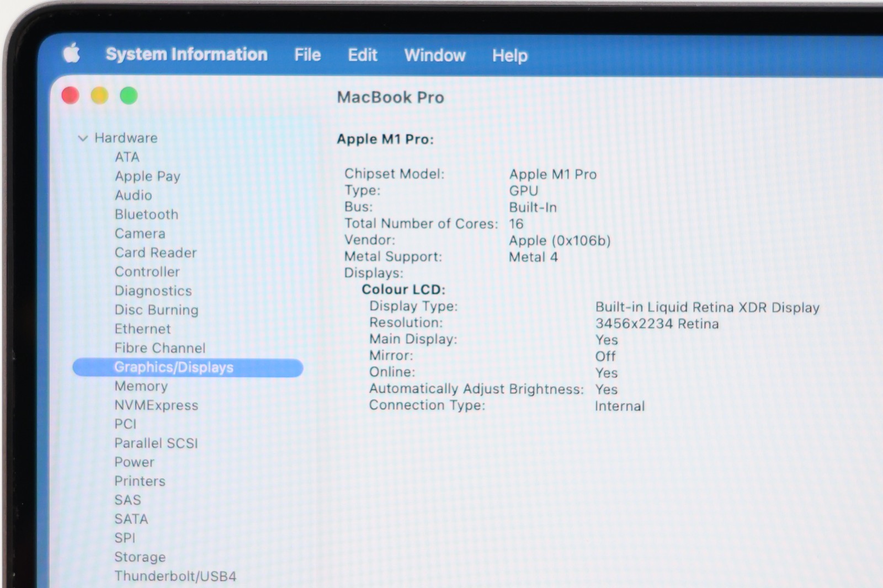The image size is (883, 588).
Task: Open the Help menu
Action: pos(509,56)
